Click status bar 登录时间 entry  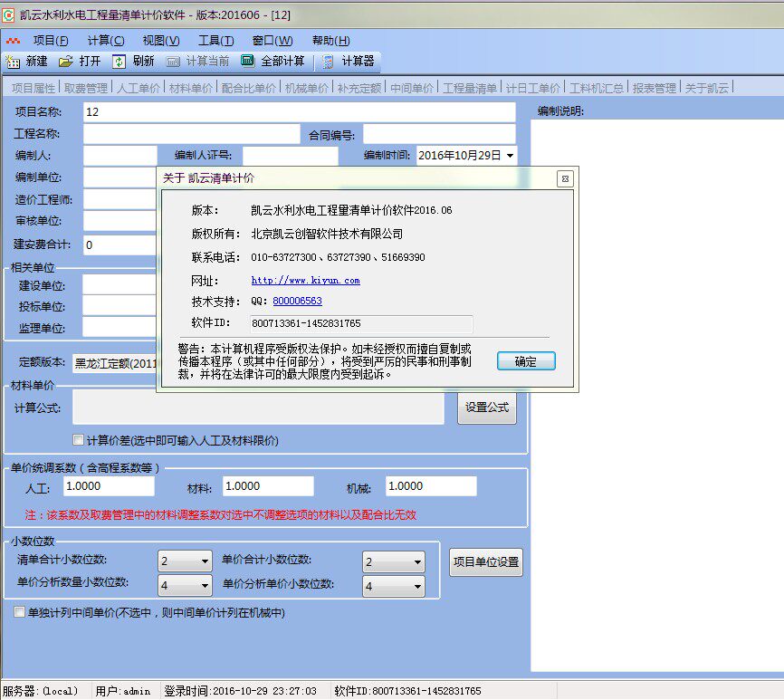click(x=241, y=691)
